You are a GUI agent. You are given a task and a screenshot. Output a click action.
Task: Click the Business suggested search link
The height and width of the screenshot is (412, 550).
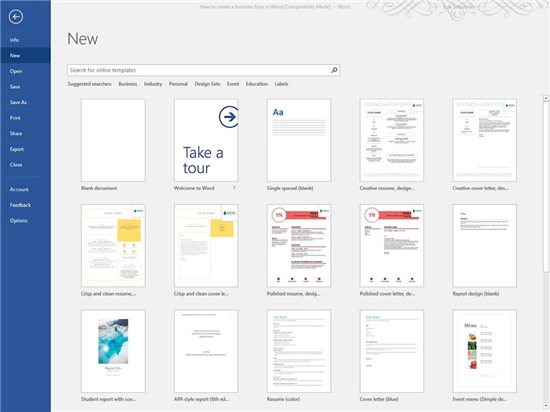click(128, 84)
